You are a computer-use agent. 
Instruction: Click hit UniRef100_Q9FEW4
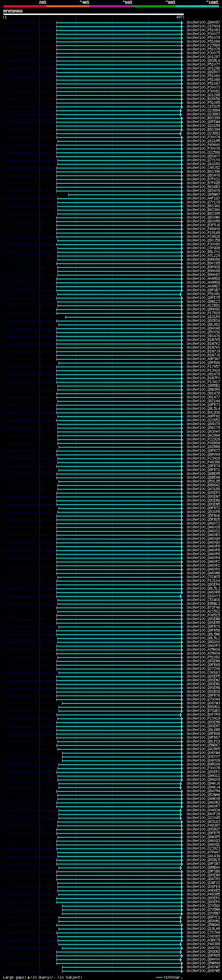[203, 122]
